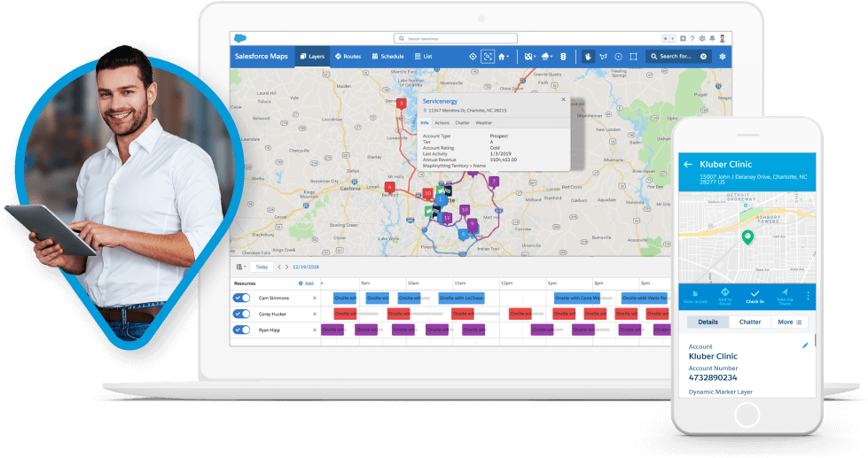The height and width of the screenshot is (458, 868).
Task: Select the Details tab on phone
Action: point(708,322)
